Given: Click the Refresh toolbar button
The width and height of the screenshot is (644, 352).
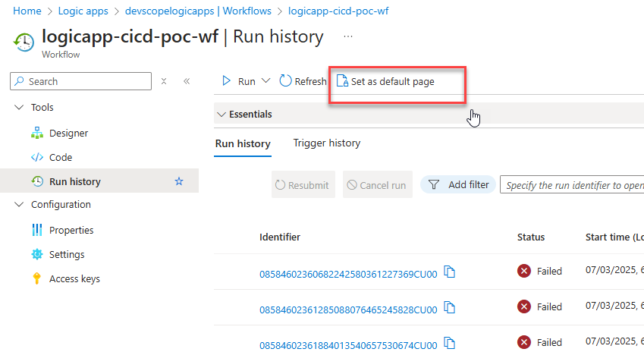Looking at the screenshot, I should pyautogui.click(x=303, y=81).
